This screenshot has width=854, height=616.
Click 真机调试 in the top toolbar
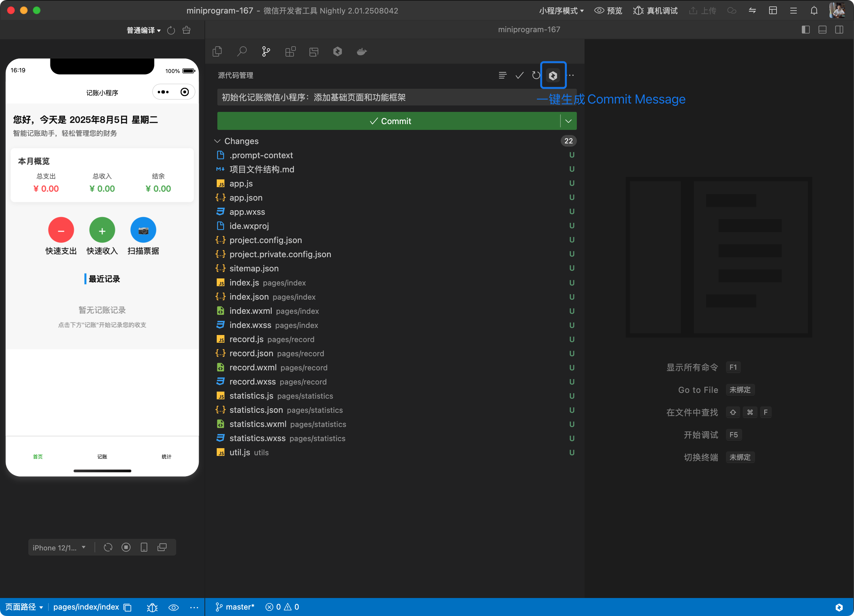[656, 11]
